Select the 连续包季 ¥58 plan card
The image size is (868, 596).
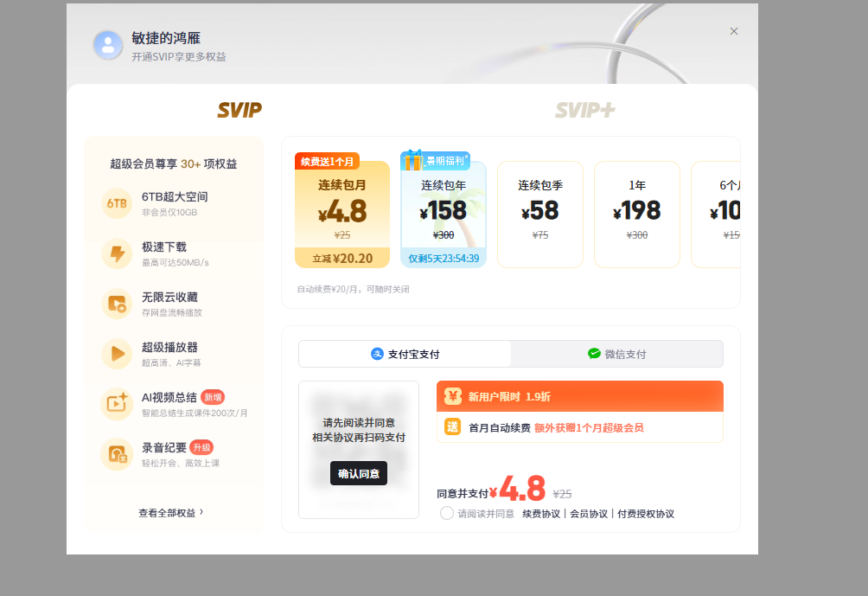click(540, 215)
